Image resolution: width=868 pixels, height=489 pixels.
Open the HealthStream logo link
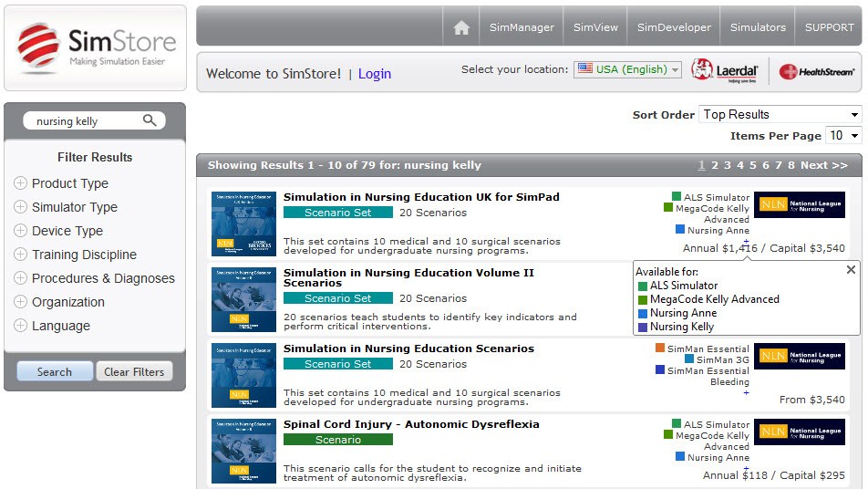817,71
